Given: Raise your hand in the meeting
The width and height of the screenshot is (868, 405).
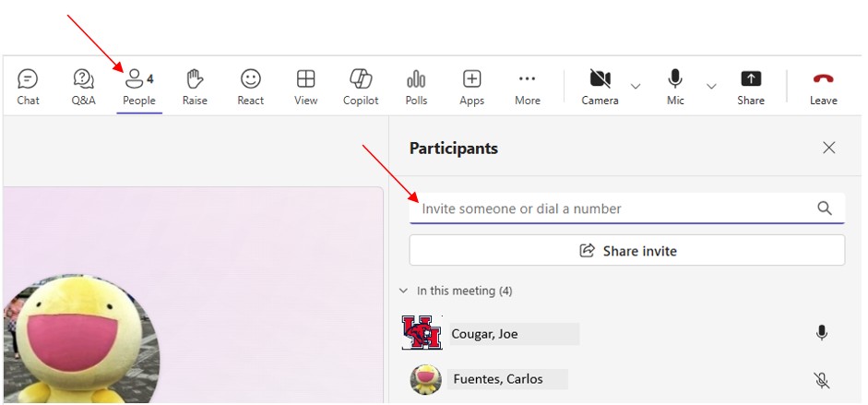Looking at the screenshot, I should click(195, 88).
